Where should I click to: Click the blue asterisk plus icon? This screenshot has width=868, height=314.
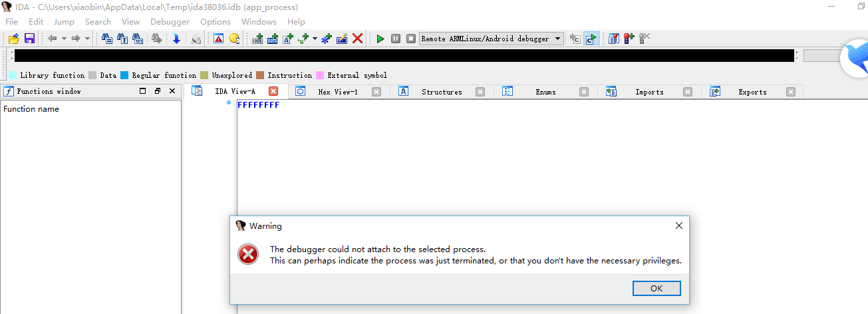327,39
